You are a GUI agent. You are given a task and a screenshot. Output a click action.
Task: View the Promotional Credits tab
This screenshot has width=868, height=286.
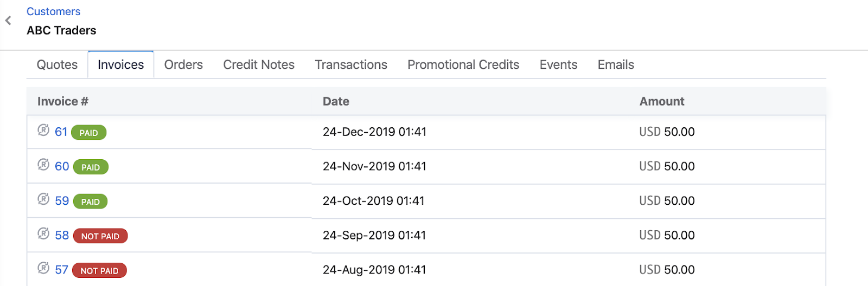pyautogui.click(x=463, y=65)
